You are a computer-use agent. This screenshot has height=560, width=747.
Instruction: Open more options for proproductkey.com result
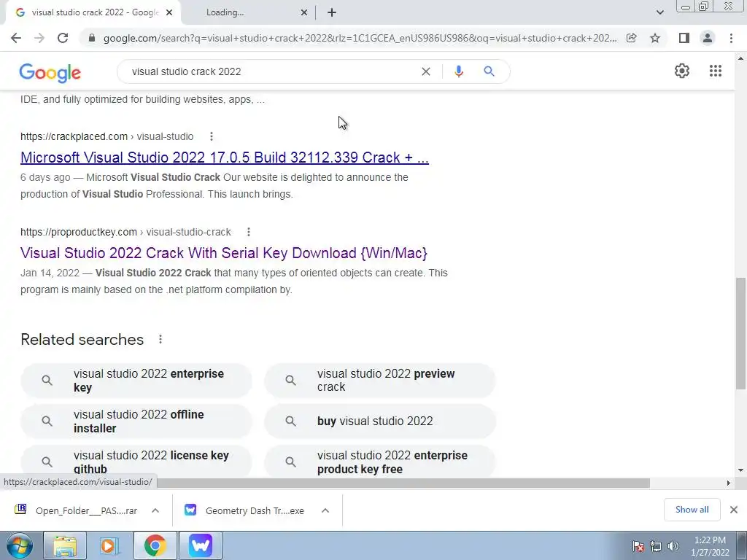(x=248, y=232)
